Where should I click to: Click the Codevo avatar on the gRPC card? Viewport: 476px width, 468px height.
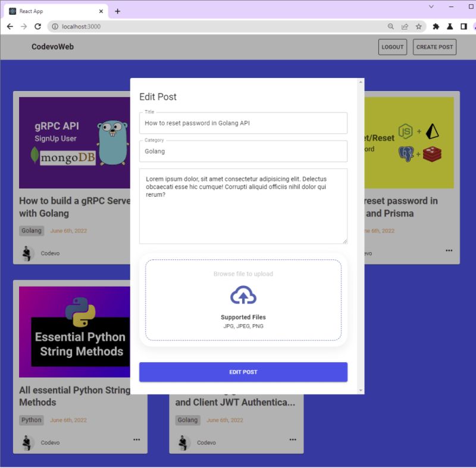[26, 252]
